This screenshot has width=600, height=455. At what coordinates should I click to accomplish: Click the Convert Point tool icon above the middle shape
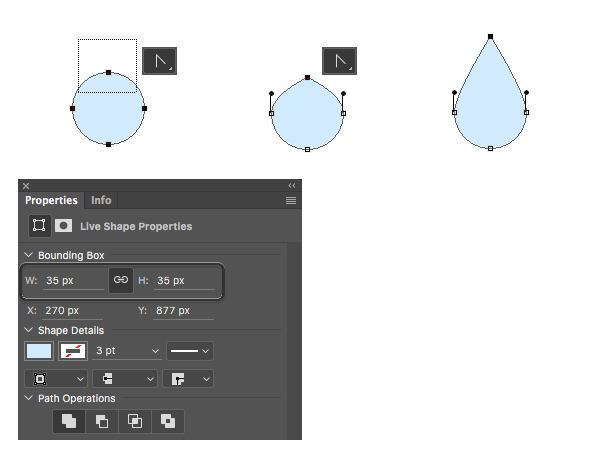[x=340, y=60]
